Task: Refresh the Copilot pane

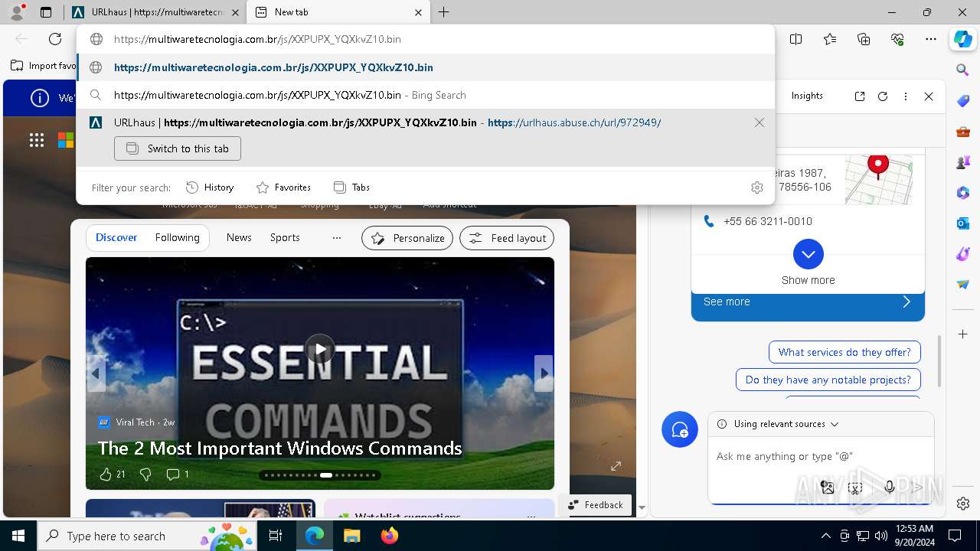Action: coord(883,96)
